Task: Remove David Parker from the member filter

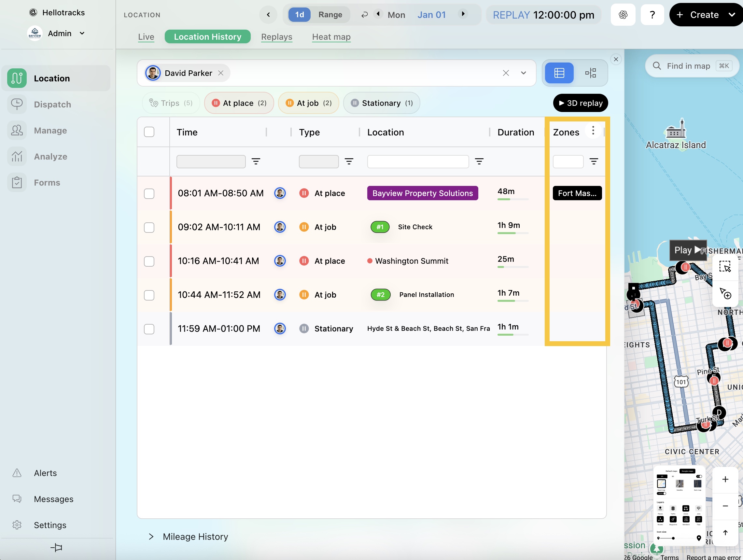Action: click(221, 73)
